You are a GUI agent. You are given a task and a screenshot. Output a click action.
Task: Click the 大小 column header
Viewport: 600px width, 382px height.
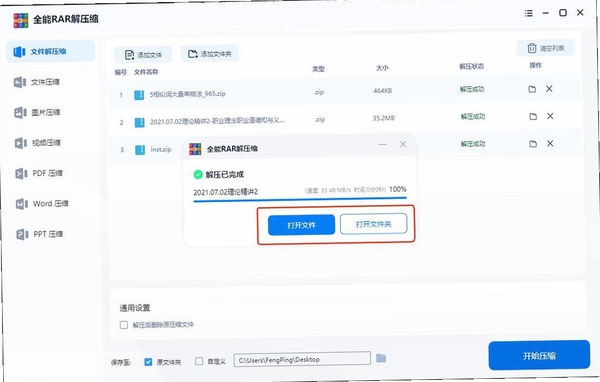(382, 68)
